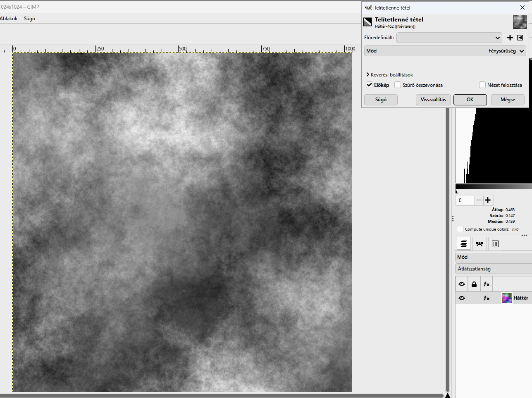
Task: Click the Visszaállítás reset button
Action: pyautogui.click(x=433, y=100)
